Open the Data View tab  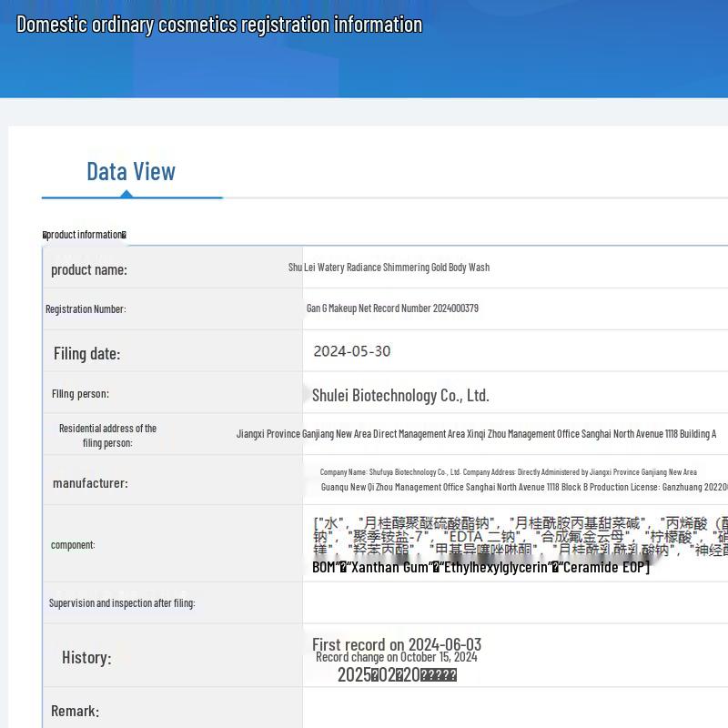pos(131,171)
